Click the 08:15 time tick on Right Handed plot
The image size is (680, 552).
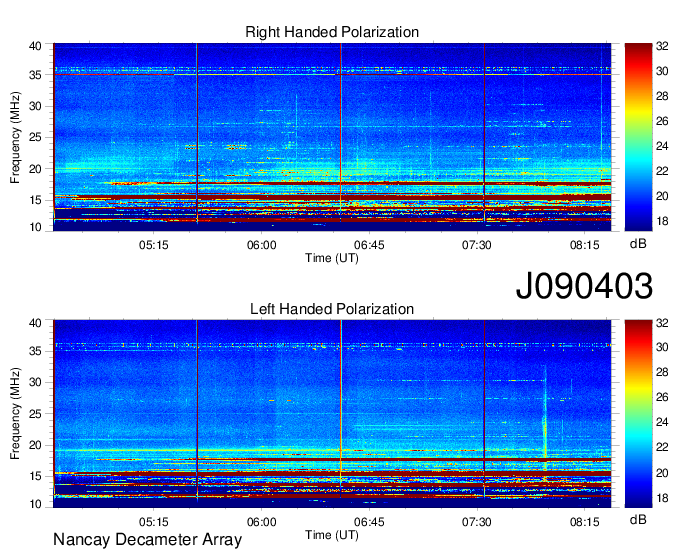pos(585,245)
